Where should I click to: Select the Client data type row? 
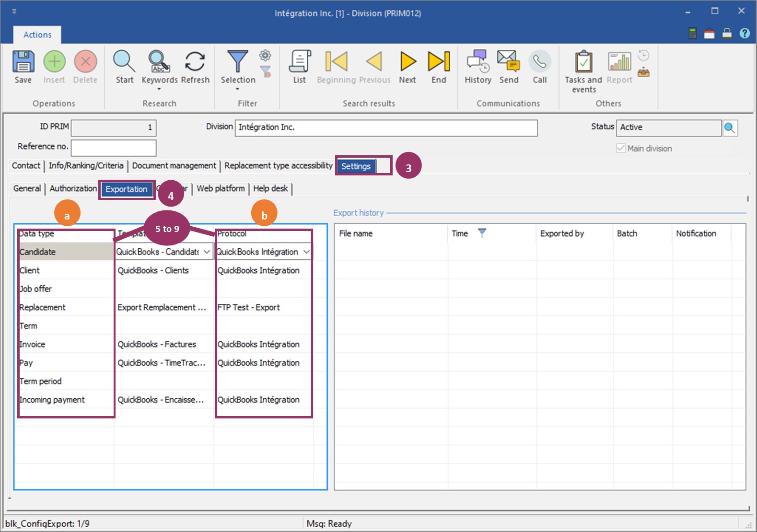(64, 270)
